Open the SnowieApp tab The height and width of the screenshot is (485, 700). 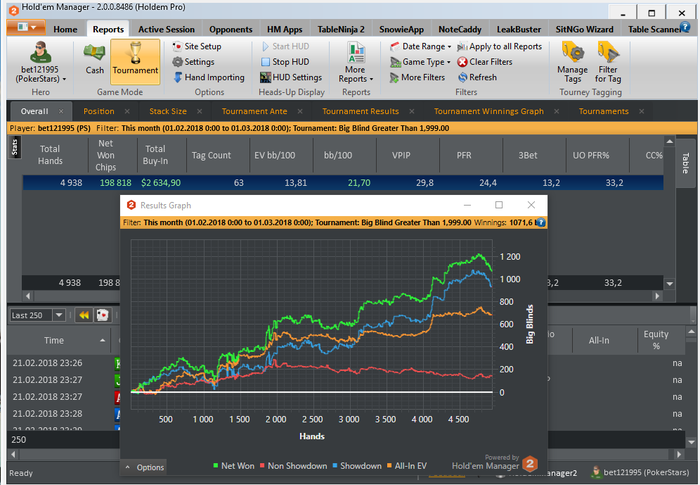click(401, 29)
